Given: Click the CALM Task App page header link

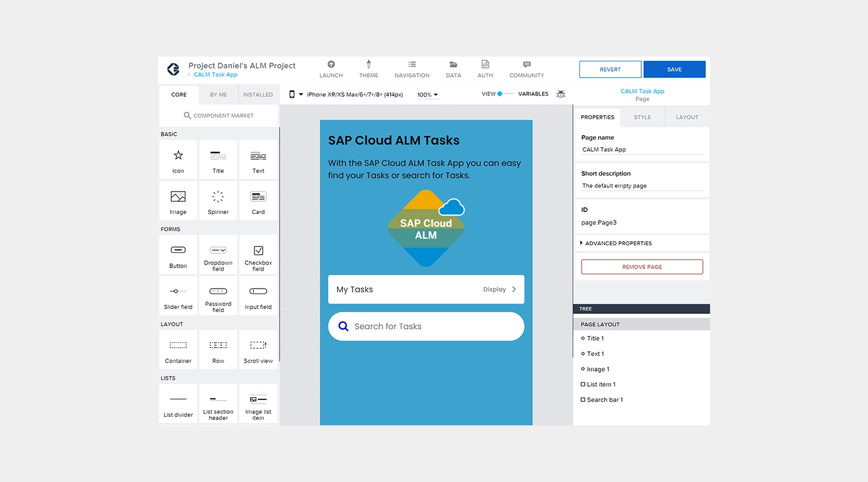Looking at the screenshot, I should tap(643, 92).
